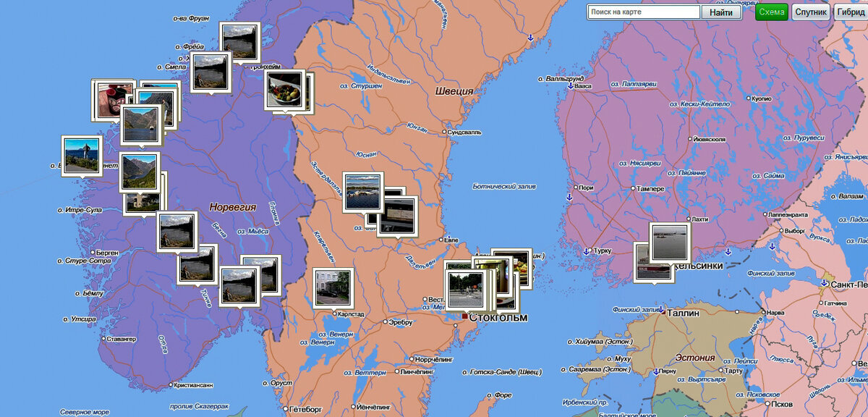This screenshot has width=868, height=417.
Task: Click the Гётеборг city label
Action: point(305,409)
